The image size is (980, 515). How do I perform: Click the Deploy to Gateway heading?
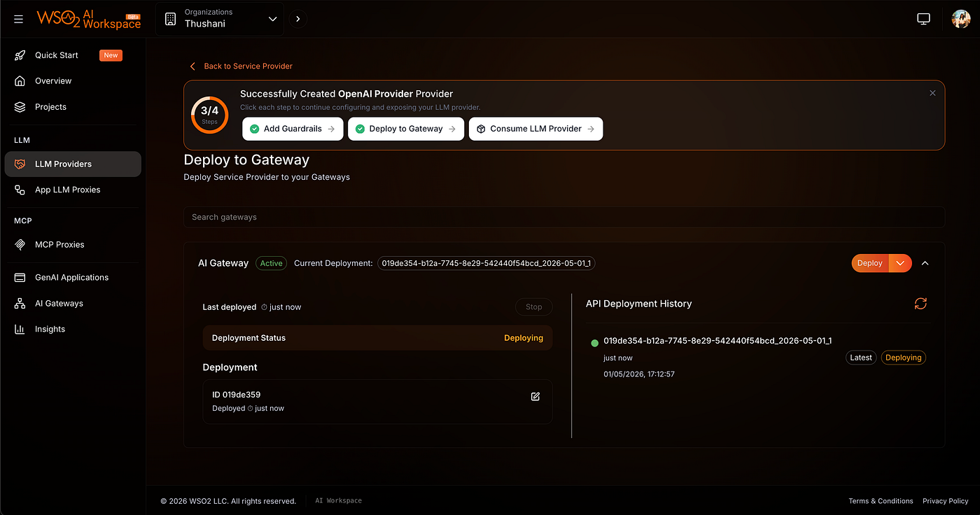click(x=246, y=160)
